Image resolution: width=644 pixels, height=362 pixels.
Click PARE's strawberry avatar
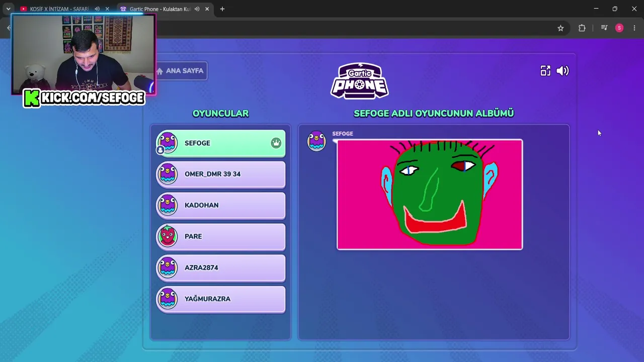click(168, 236)
